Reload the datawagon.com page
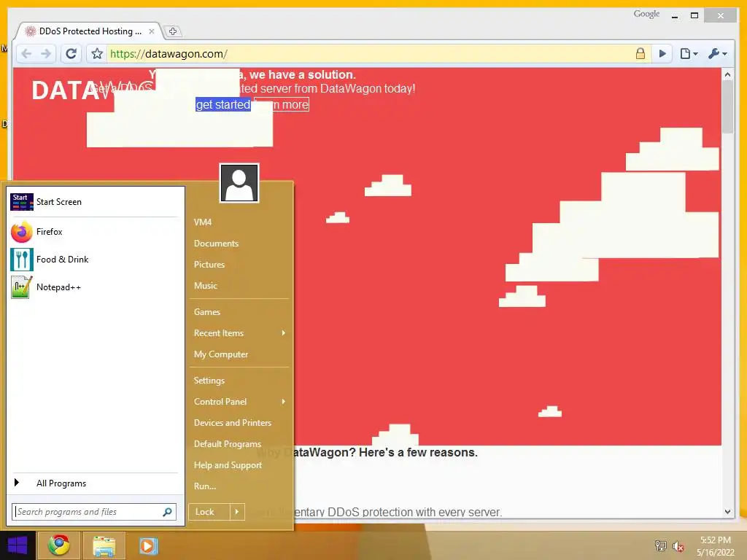Viewport: 747px width, 560px height. (71, 54)
